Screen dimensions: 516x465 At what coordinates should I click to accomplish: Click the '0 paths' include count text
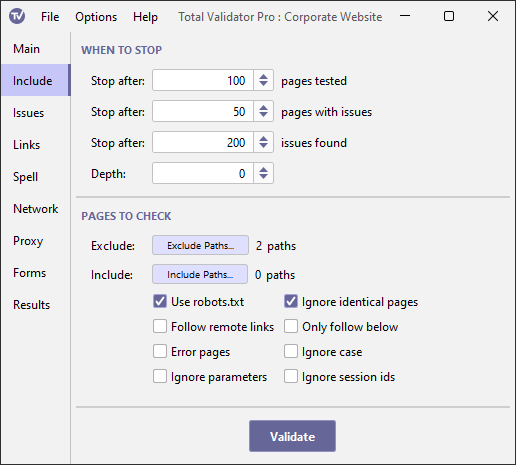coord(275,275)
